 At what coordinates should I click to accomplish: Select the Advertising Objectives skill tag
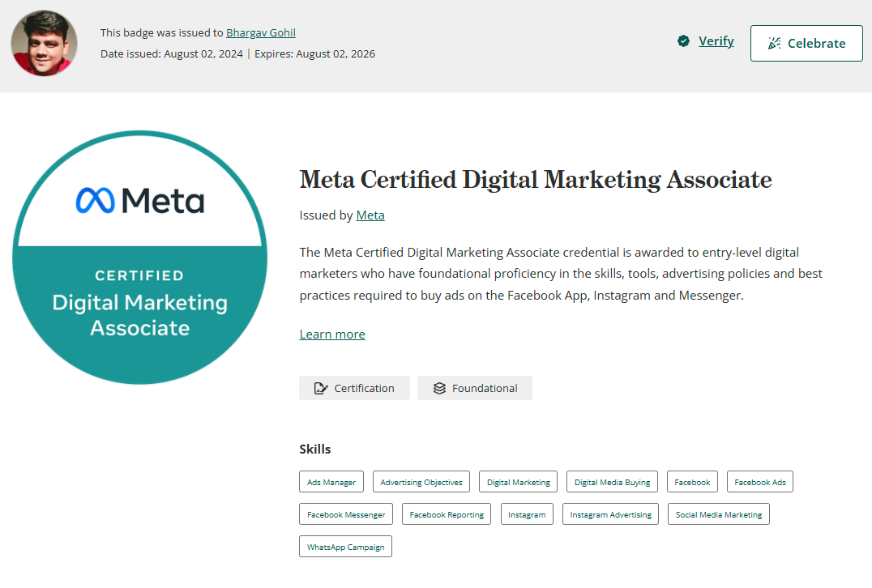421,481
